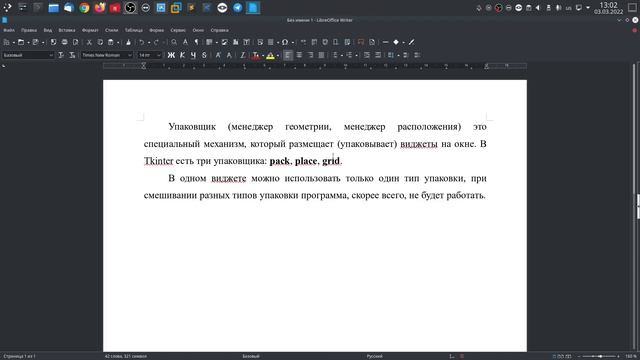Viewport: 640px width, 360px height.
Task: Center text horizontally
Action: coord(299,55)
